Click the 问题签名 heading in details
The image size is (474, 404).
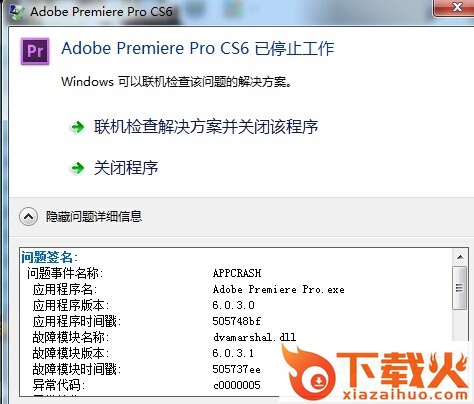(x=49, y=257)
